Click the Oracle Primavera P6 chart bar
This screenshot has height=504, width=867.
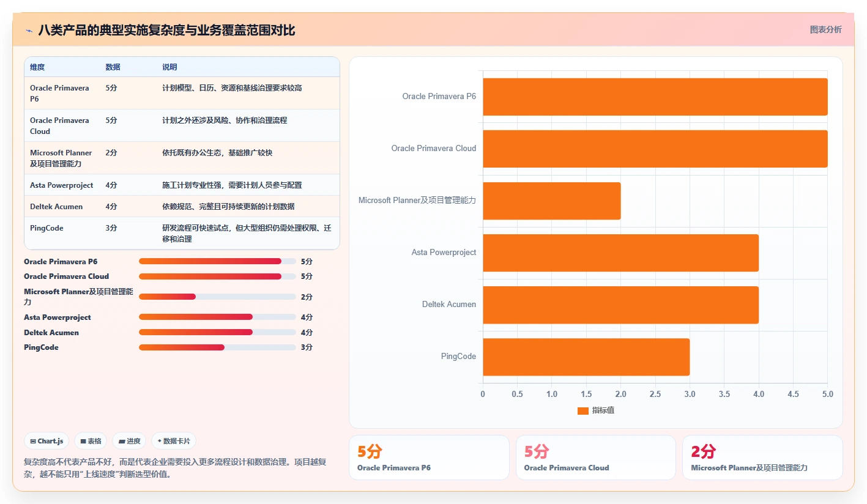655,97
